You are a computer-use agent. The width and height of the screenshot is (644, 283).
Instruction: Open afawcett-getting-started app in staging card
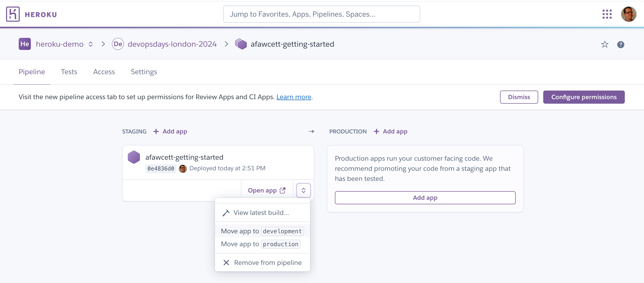pyautogui.click(x=184, y=157)
